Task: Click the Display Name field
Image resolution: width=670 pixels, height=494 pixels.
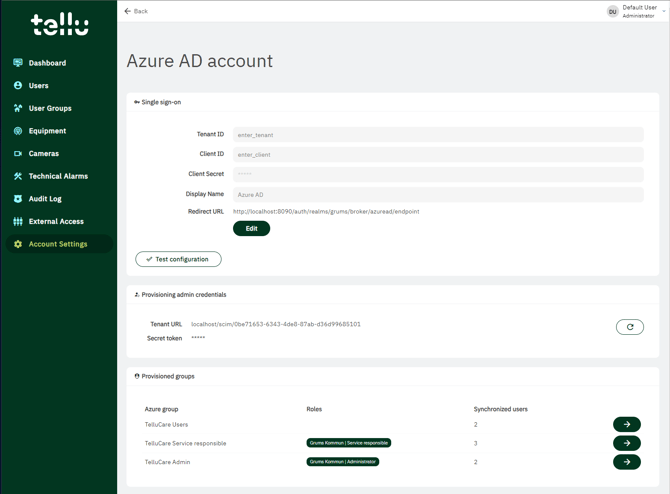Action: coord(438,194)
